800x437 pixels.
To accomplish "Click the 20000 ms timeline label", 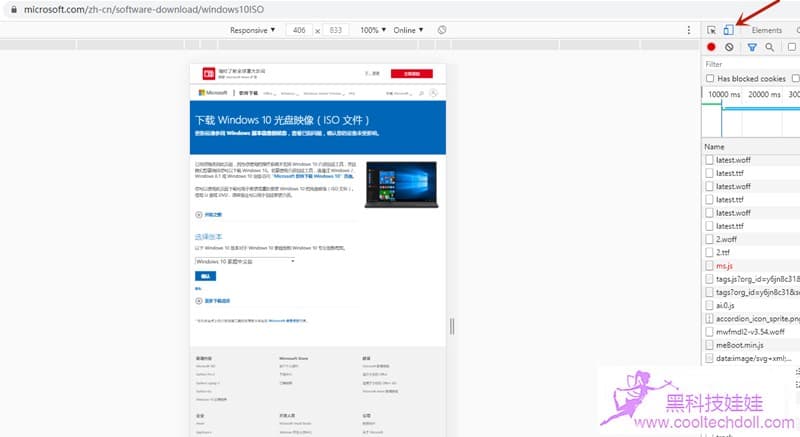I will [764, 94].
